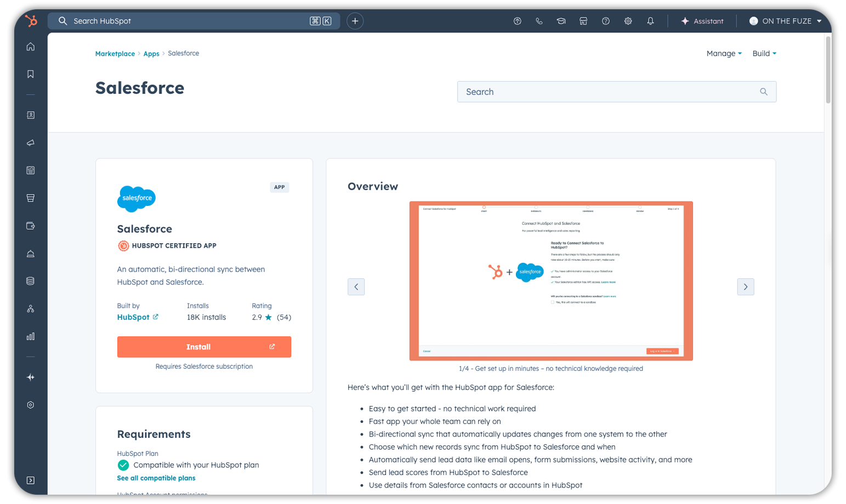Open the Data Management database icon
Viewport: 846px width, 504px height.
pyautogui.click(x=30, y=280)
